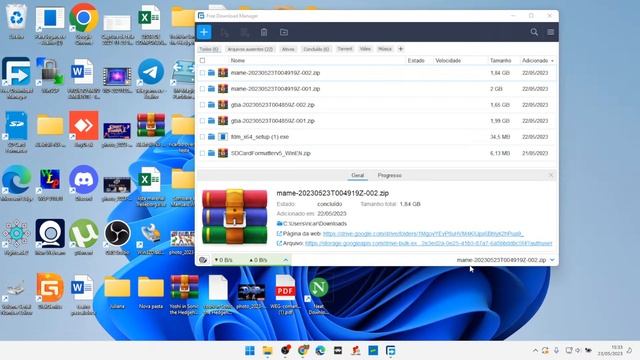Screen dimensions: 640x360
Task: Select the Todos filter tab
Action: pyautogui.click(x=209, y=49)
